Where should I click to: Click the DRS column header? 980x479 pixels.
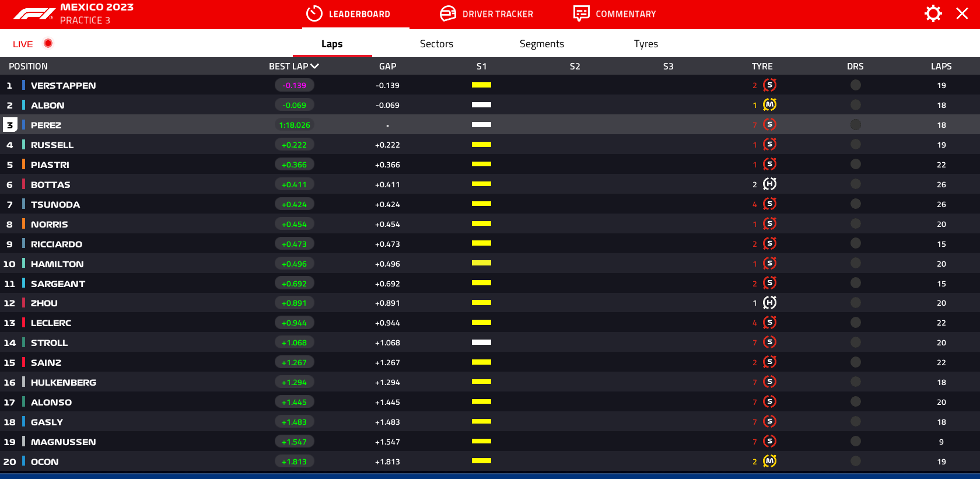pyautogui.click(x=855, y=67)
